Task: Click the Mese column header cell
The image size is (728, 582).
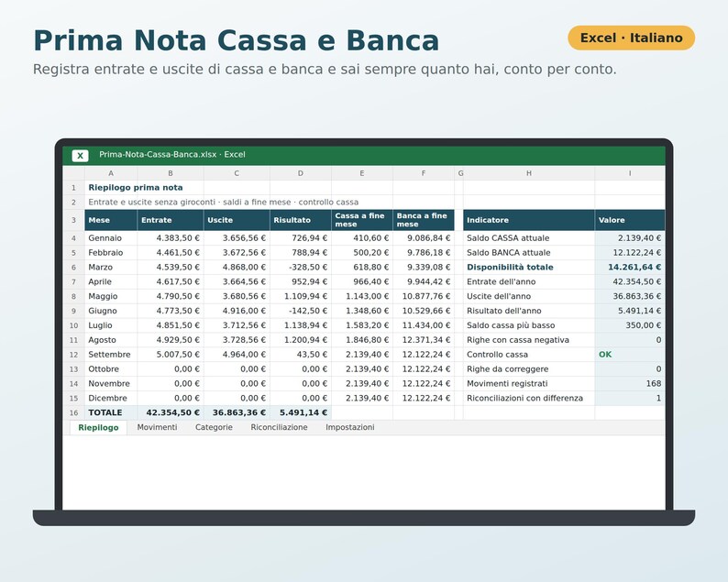Action: click(111, 220)
